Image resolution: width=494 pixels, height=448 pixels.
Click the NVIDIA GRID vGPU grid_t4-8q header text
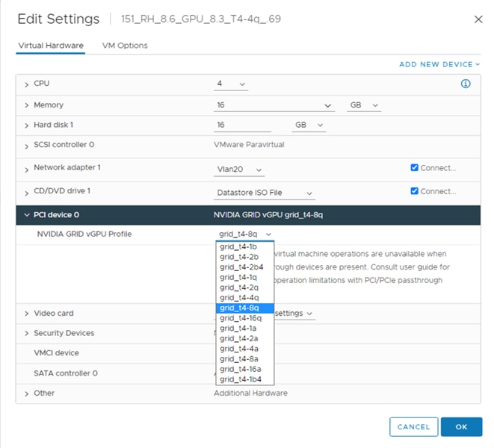click(x=268, y=215)
